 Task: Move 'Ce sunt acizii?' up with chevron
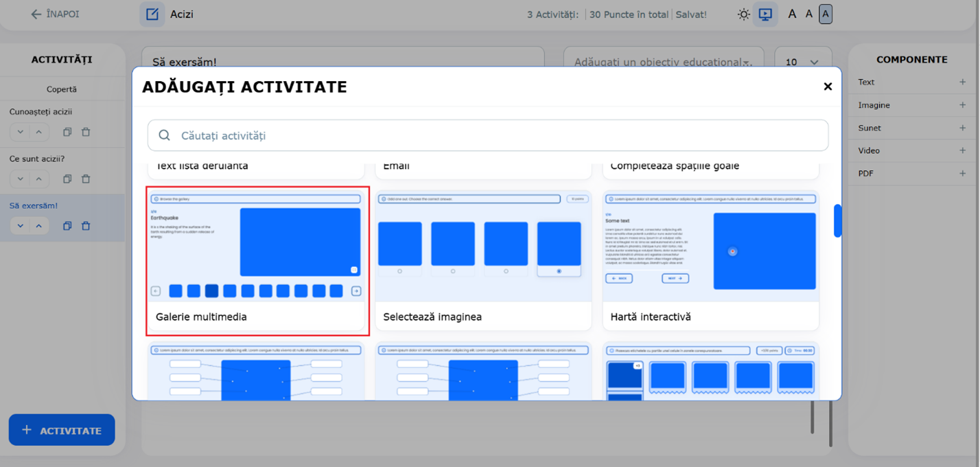(38, 179)
